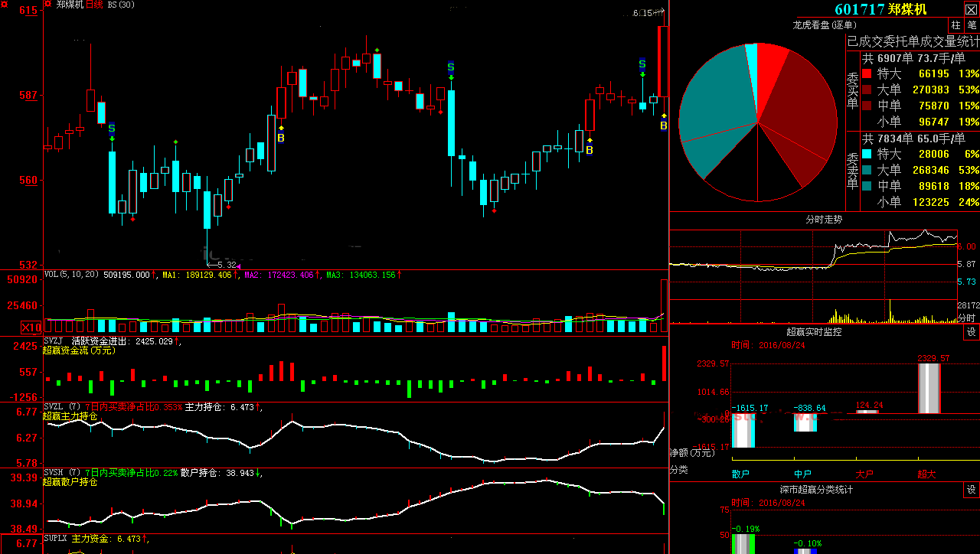Click the 超大 bar showing 2329.57
Screen dimensions: 980x554
929,389
